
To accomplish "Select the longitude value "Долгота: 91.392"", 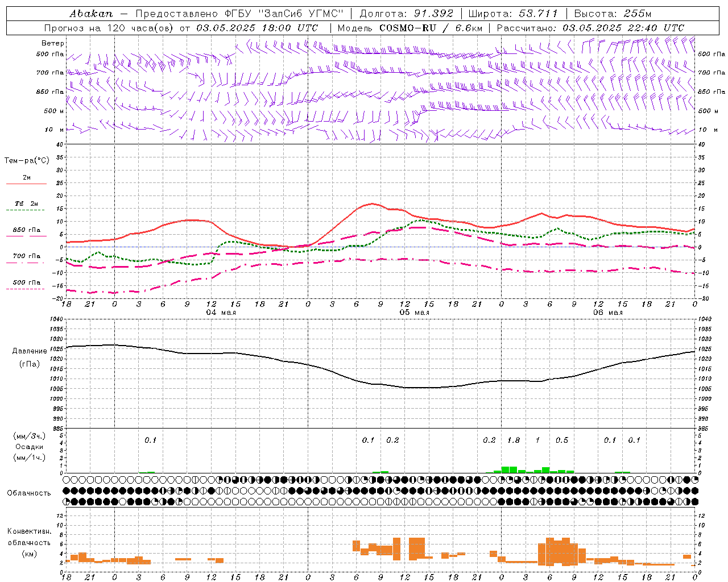I will pos(407,14).
